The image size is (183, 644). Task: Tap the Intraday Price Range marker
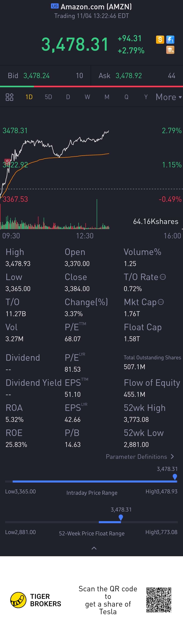175,477
